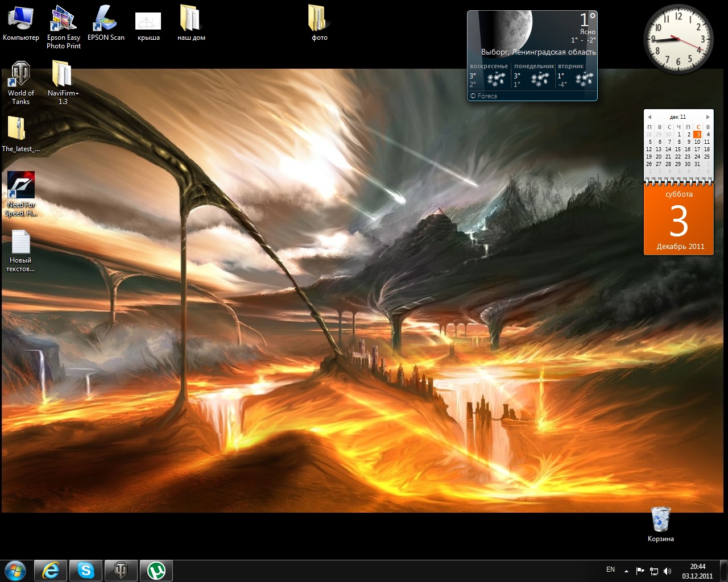This screenshot has height=582, width=728.
Task: Open the Windows Start menu
Action: tap(15, 570)
